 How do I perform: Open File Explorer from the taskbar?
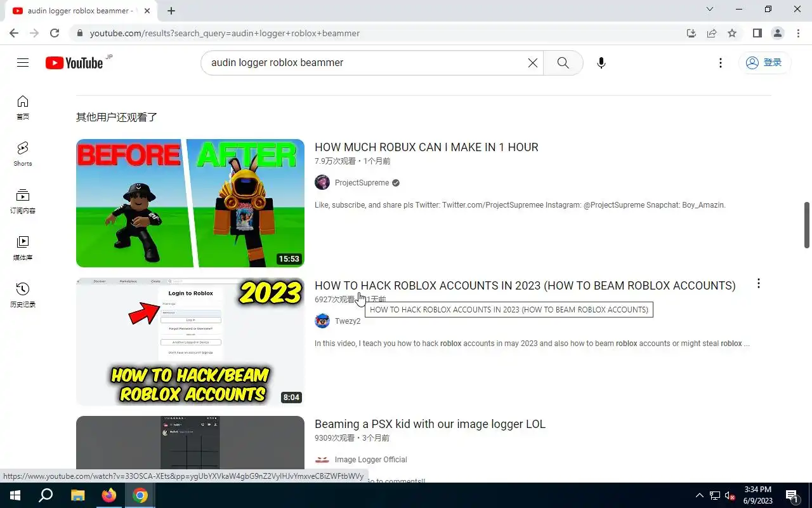point(77,495)
